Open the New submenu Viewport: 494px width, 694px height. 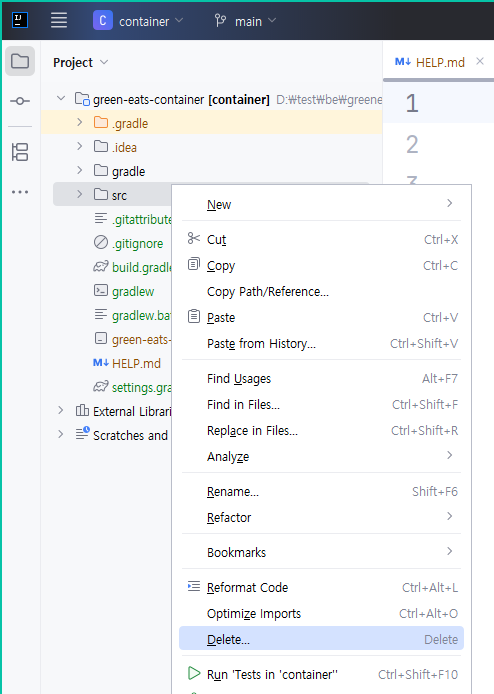pos(321,204)
